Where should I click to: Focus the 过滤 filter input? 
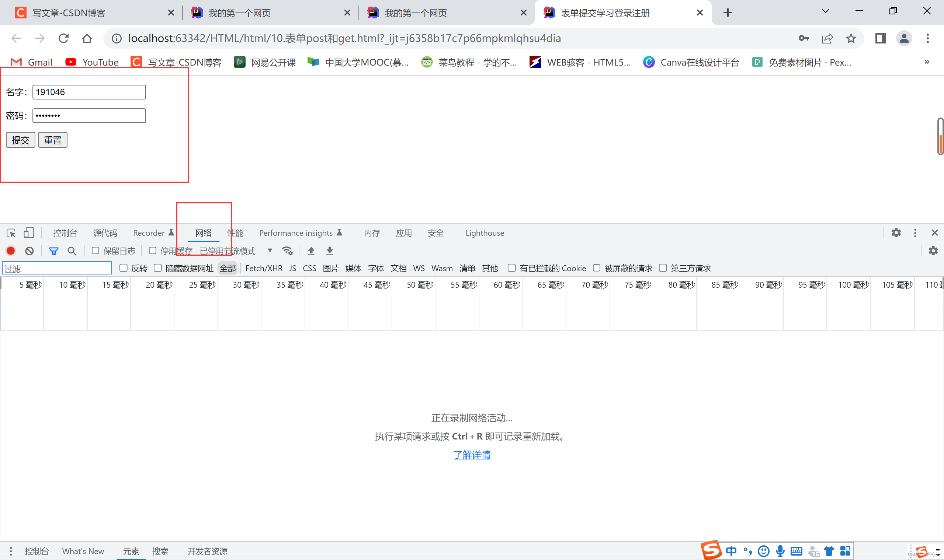coord(57,268)
